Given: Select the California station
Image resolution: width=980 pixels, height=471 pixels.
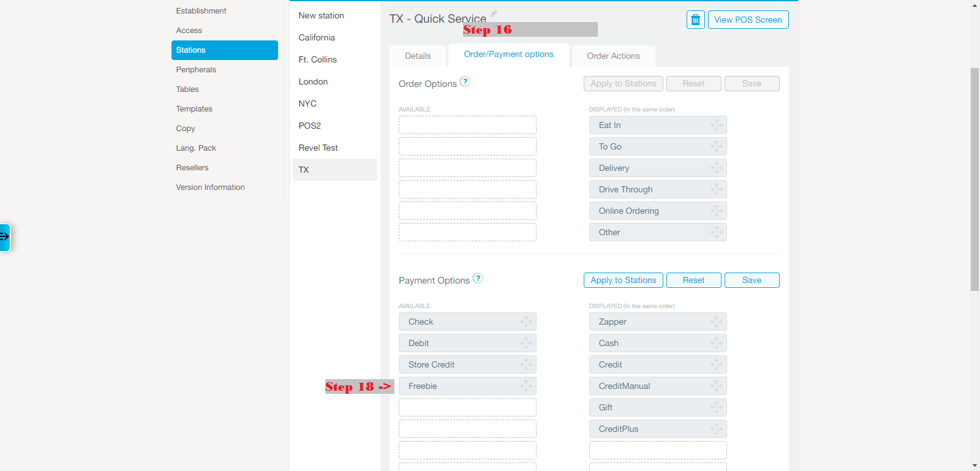Looking at the screenshot, I should 317,37.
